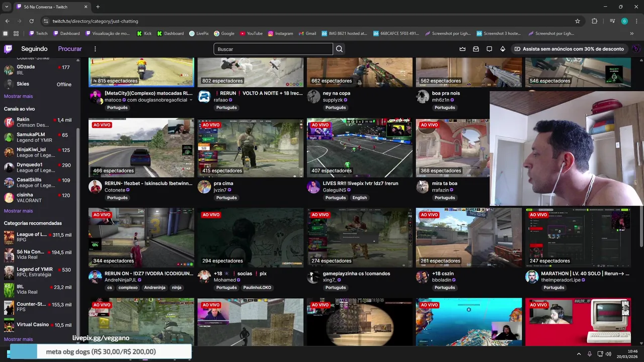644x362 pixels.
Task: Click the Português tag under xing7_
Action: pyautogui.click(x=336, y=288)
